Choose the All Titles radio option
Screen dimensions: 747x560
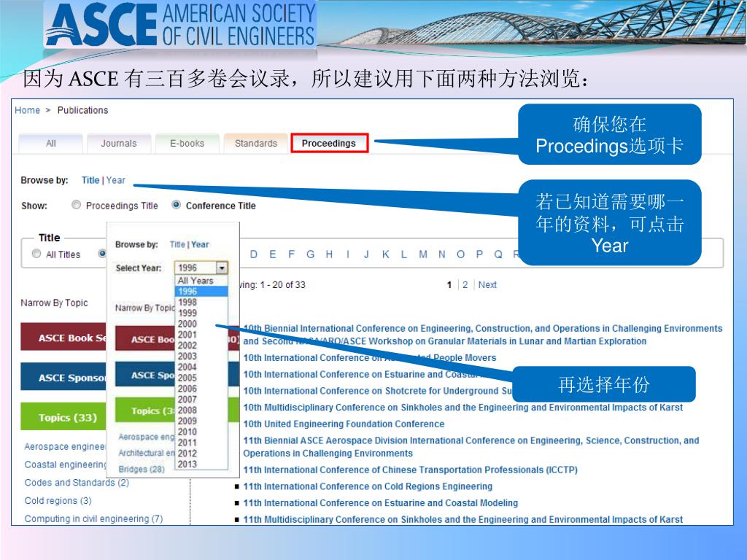(x=36, y=254)
